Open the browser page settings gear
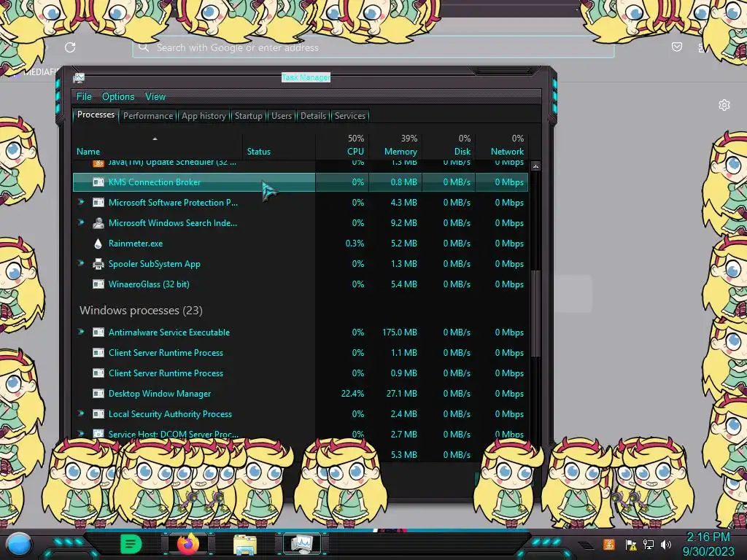 click(724, 105)
